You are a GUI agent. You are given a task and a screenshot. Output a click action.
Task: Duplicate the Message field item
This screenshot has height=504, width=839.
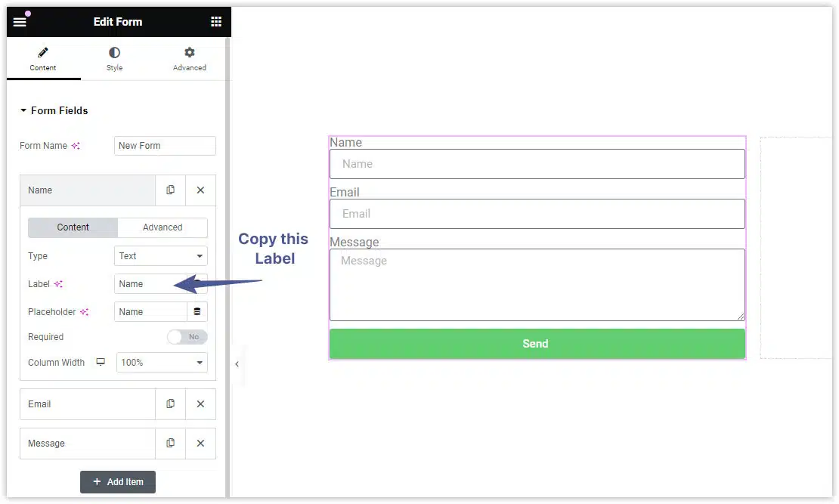tap(170, 444)
